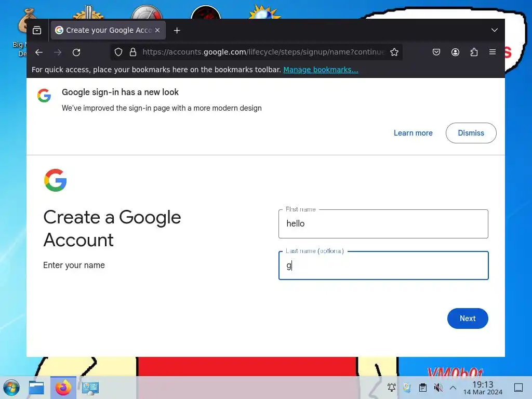Viewport: 532px width, 399px height.
Task: Focus the Last name field
Action: [383, 265]
